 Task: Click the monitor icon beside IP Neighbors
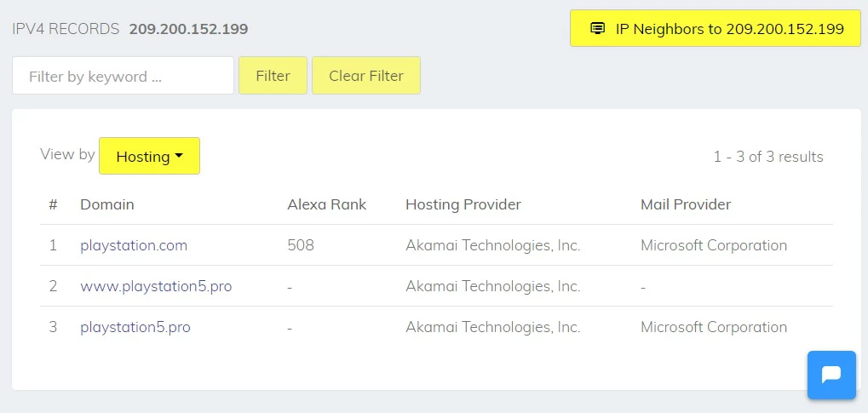coord(597,28)
